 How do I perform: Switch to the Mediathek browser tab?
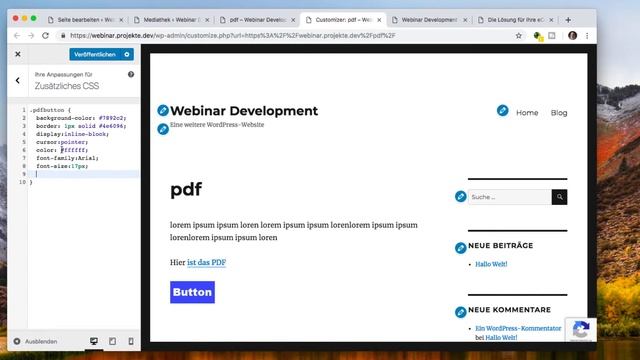[171, 20]
